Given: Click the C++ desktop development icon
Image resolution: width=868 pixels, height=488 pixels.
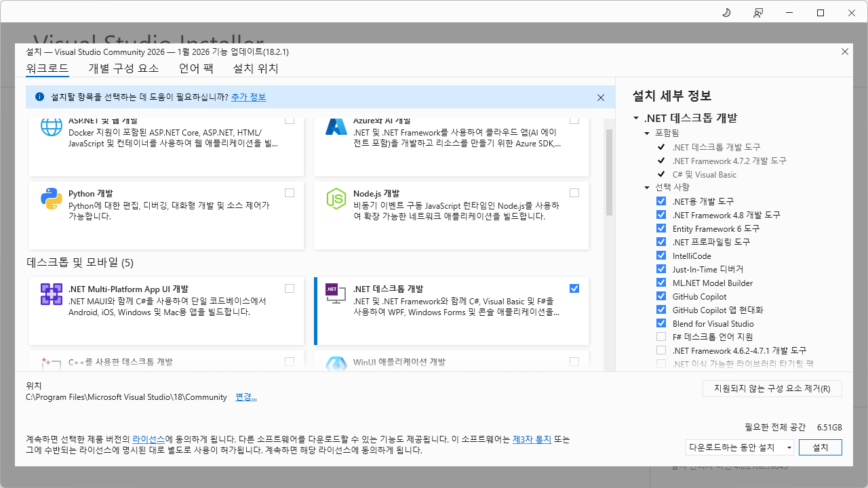Looking at the screenshot, I should click(52, 365).
